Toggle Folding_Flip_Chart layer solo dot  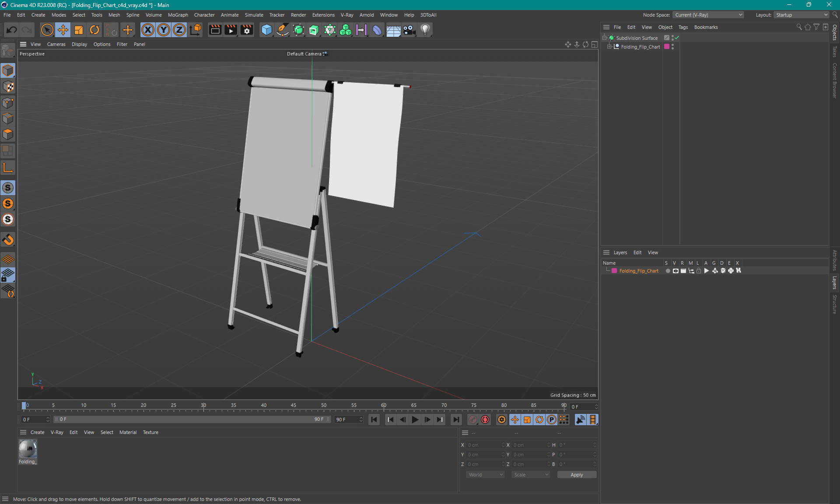pos(668,271)
